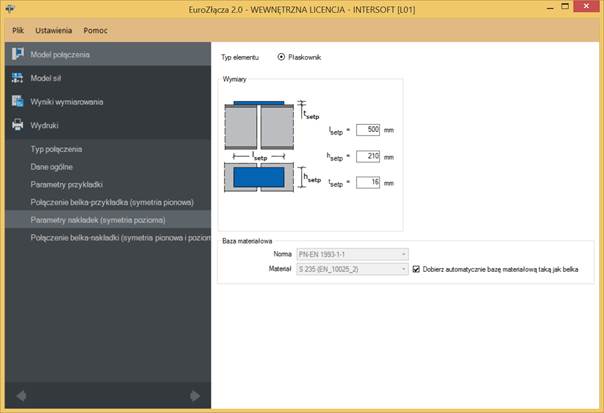Click the Wydruki printer icon
This screenshot has width=604, height=413.
tap(17, 125)
